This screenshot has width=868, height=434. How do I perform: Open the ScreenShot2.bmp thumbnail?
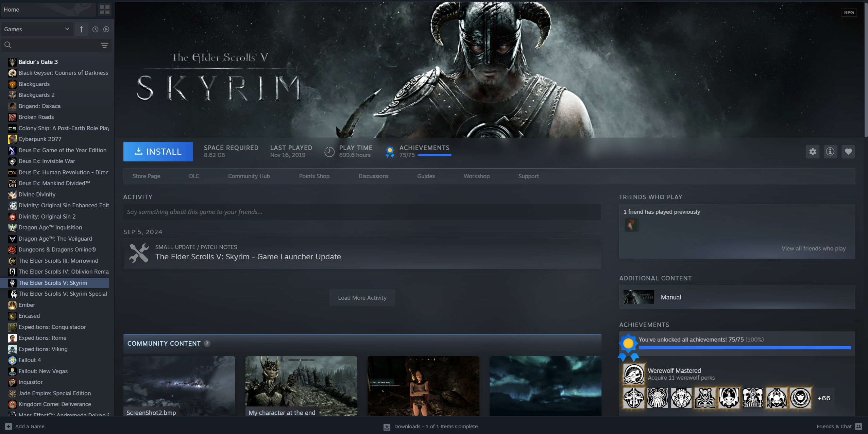pyautogui.click(x=179, y=386)
